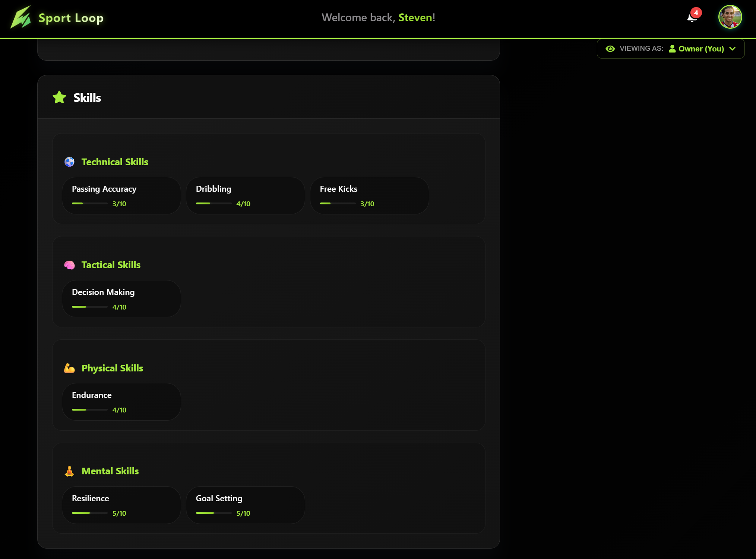Click the Dribbling progress bar

[x=213, y=204]
